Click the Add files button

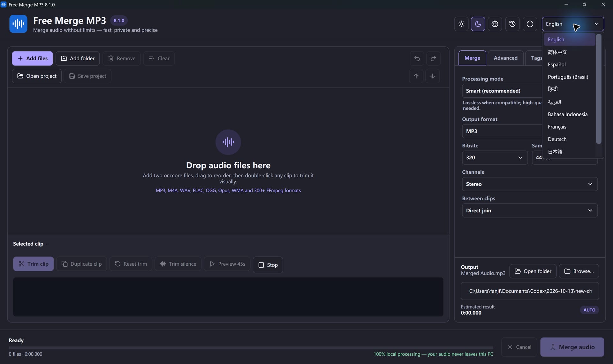pyautogui.click(x=33, y=58)
